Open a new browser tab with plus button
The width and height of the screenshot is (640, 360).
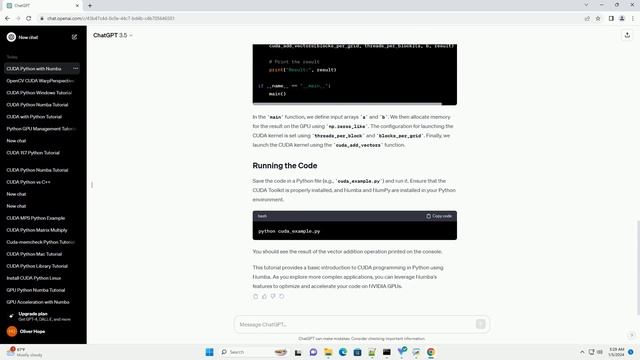90,6
